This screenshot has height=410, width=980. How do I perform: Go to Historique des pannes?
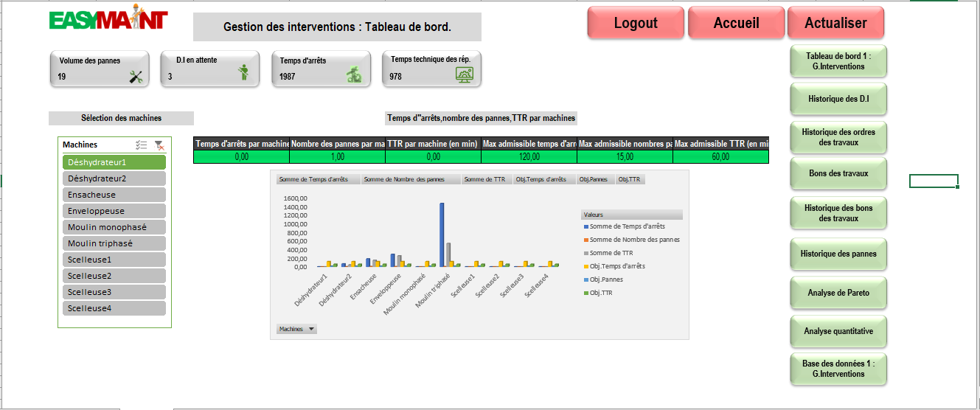[x=838, y=254]
